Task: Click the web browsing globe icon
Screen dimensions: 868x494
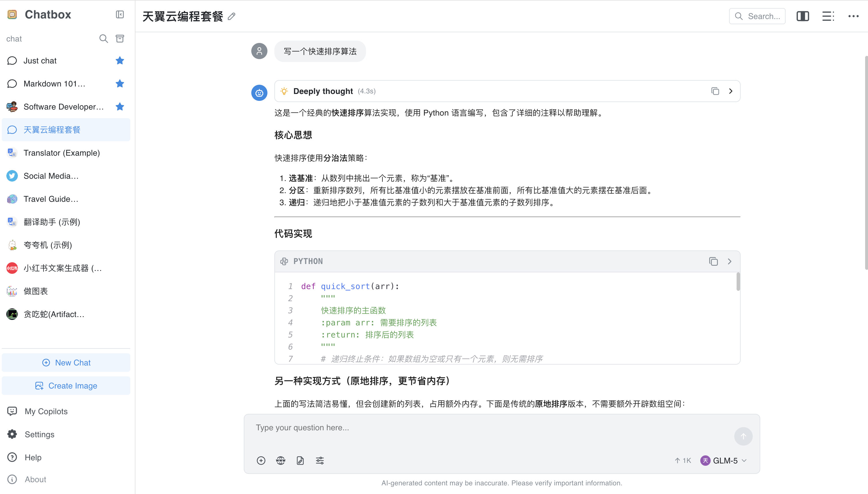Action: tap(280, 460)
